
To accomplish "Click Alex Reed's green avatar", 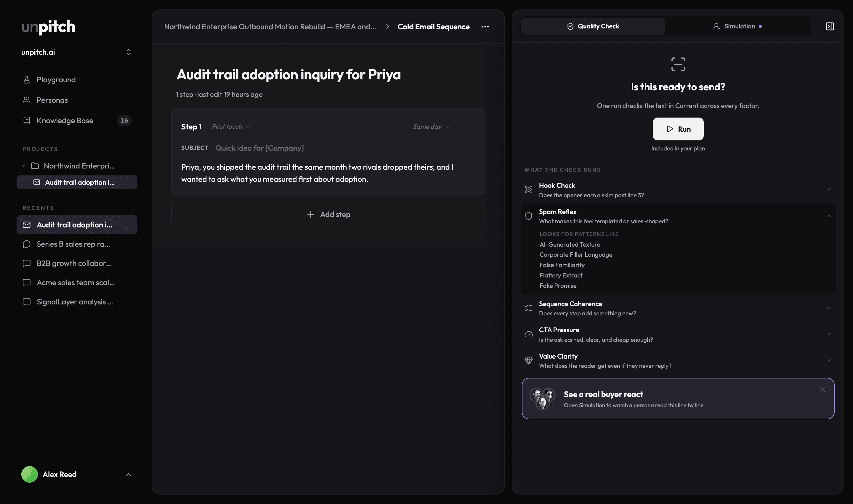I will (30, 474).
